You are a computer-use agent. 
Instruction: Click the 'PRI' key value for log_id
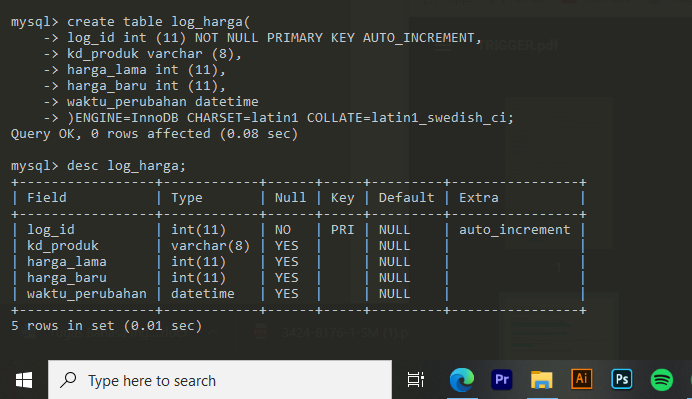342,230
